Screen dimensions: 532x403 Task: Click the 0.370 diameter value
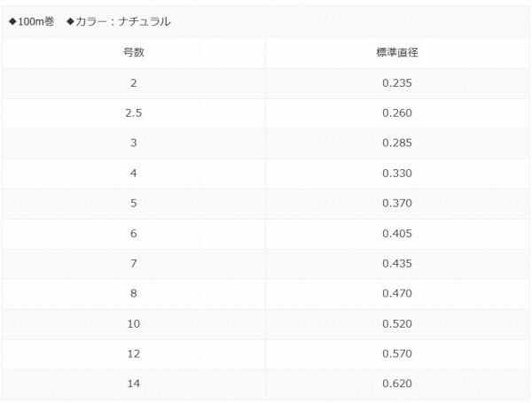pyautogui.click(x=397, y=204)
